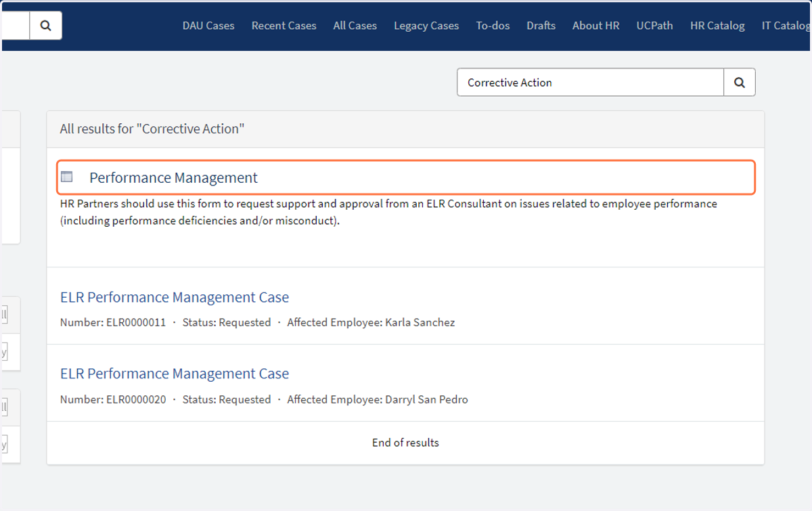This screenshot has width=812, height=511.
Task: Click 'Status: Requested' in the ELR0000011 row
Action: point(227,323)
